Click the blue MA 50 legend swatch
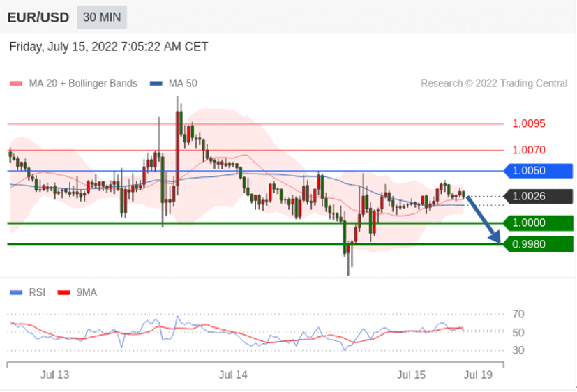This screenshot has width=577, height=392. (156, 84)
